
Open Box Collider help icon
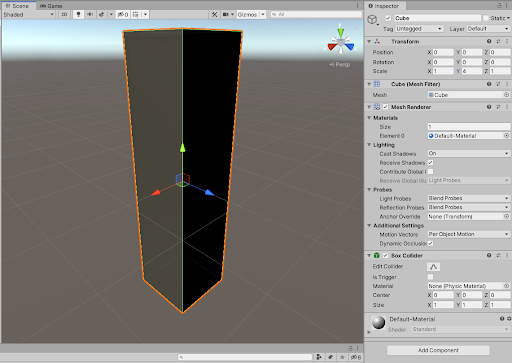tap(489, 255)
